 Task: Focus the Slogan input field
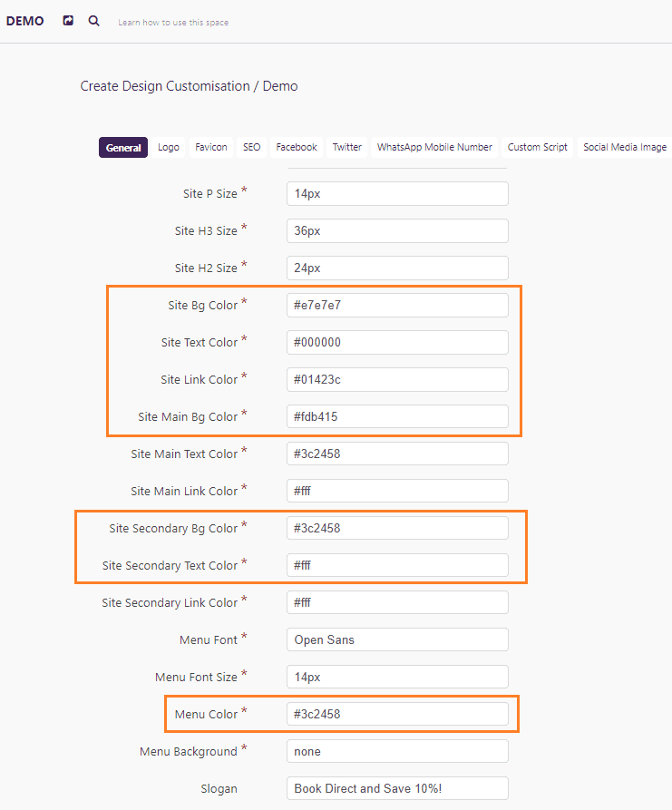point(397,789)
